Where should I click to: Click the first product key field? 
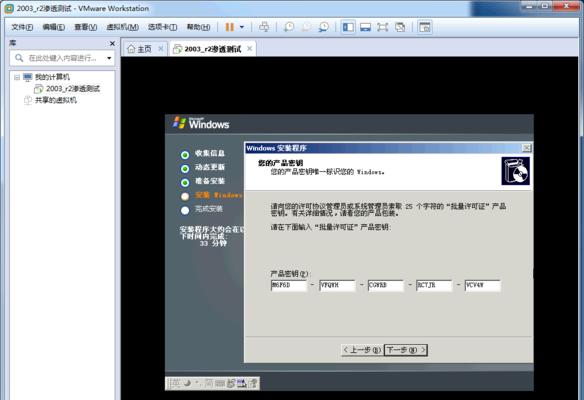point(289,285)
